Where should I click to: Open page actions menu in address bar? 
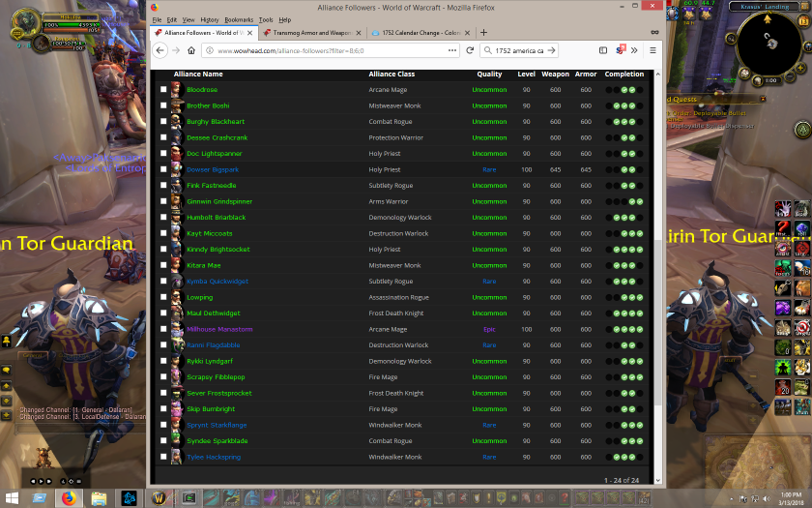(x=452, y=50)
